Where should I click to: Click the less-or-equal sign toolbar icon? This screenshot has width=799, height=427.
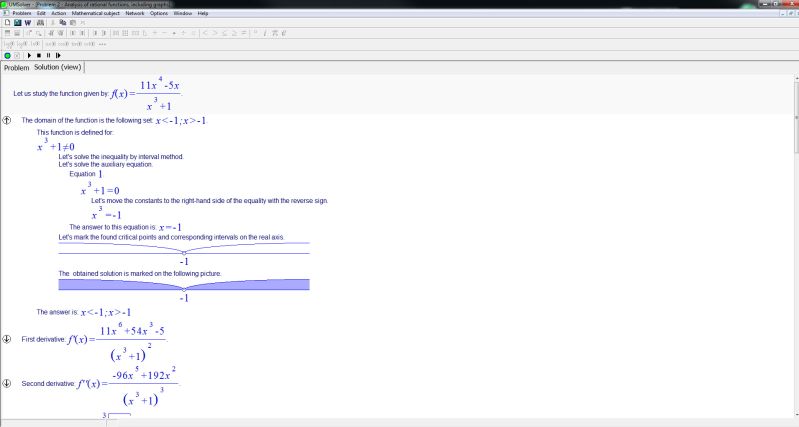(x=225, y=33)
